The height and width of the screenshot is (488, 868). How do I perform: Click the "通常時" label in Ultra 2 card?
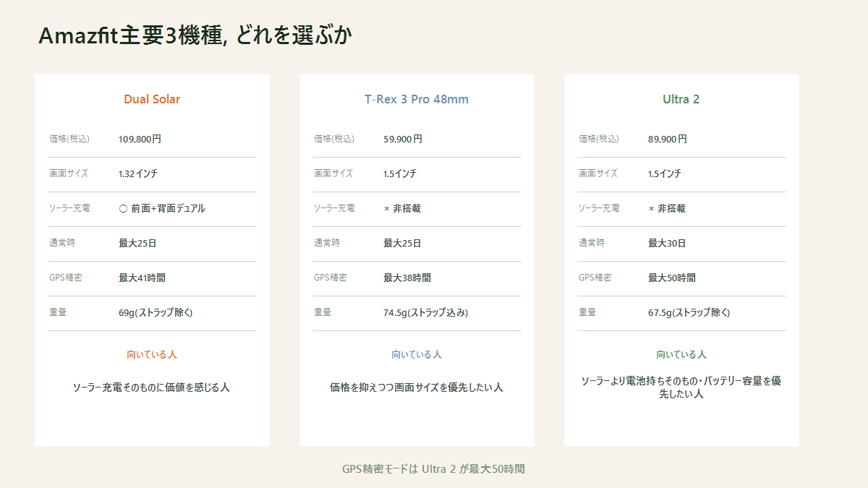(x=592, y=243)
